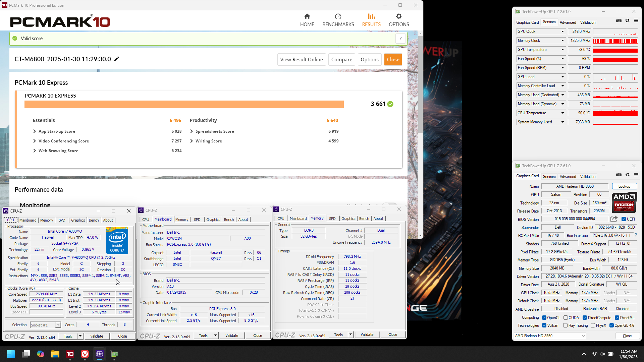
Task: Click Lookup button in GPU-Z
Action: (x=624, y=186)
